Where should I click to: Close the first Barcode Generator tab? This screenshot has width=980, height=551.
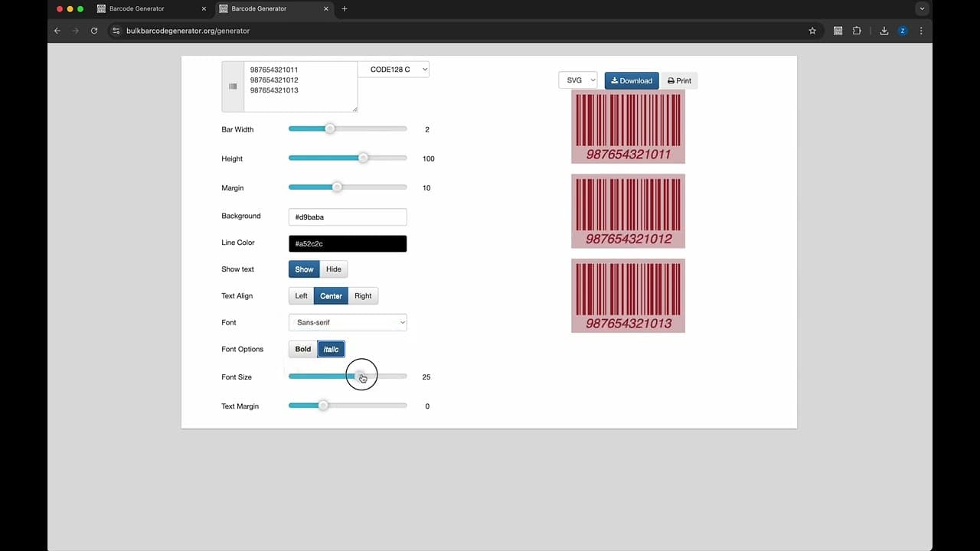[x=204, y=8]
